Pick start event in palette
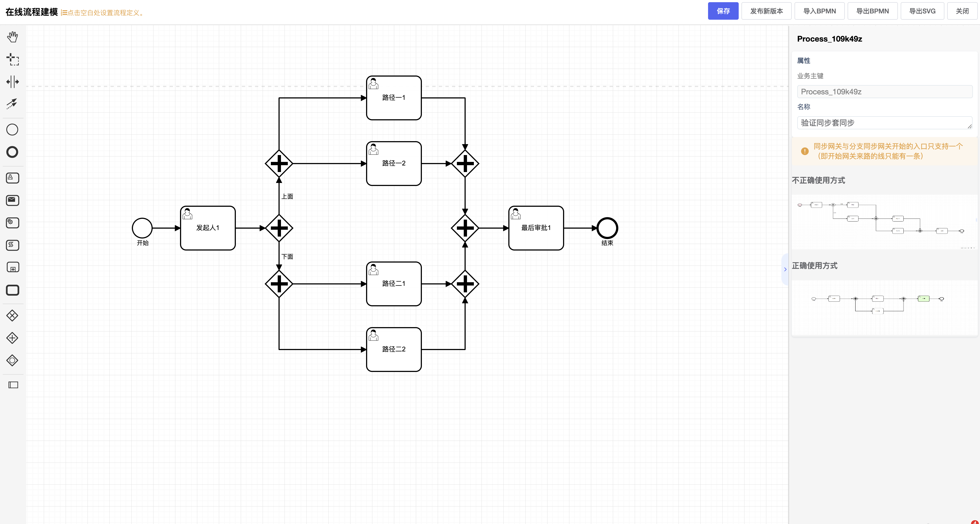The image size is (980, 524). [x=13, y=130]
